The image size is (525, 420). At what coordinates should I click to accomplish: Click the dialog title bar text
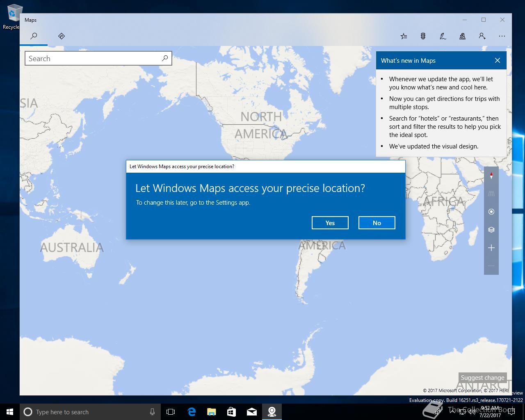pos(182,167)
